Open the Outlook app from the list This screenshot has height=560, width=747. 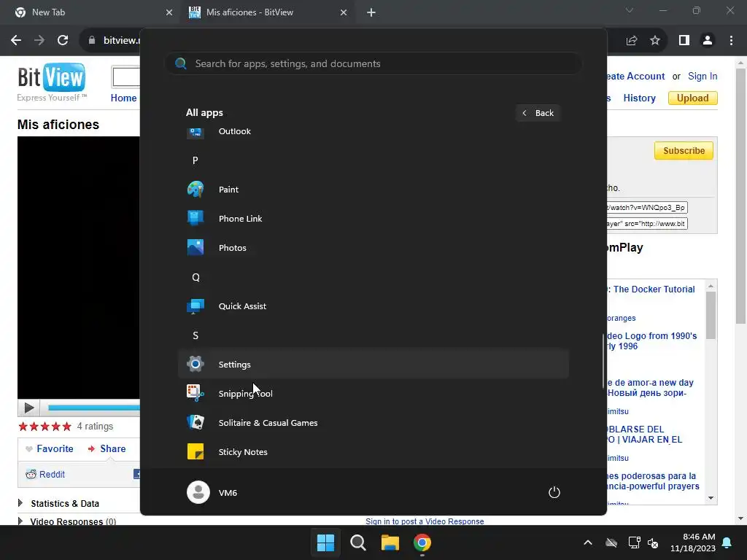pos(373,132)
